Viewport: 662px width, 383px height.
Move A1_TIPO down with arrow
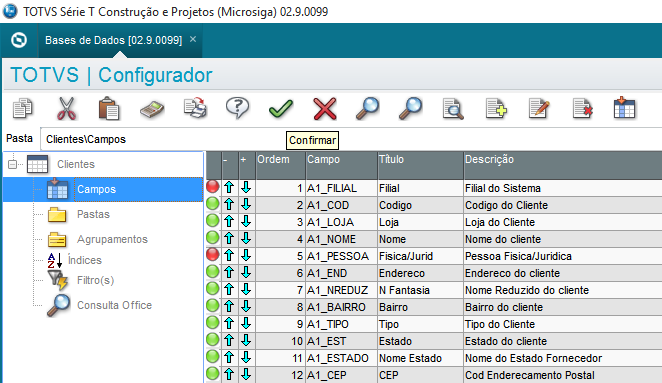tap(246, 323)
